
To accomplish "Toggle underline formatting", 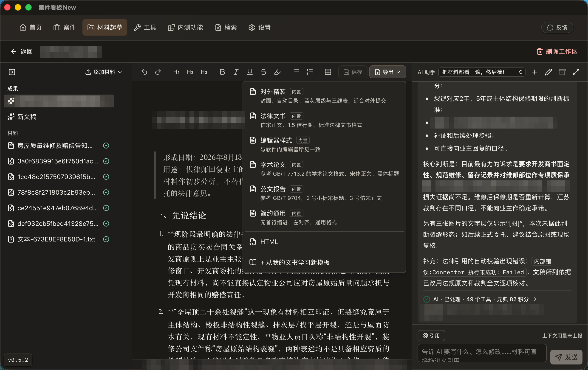I will click(250, 72).
